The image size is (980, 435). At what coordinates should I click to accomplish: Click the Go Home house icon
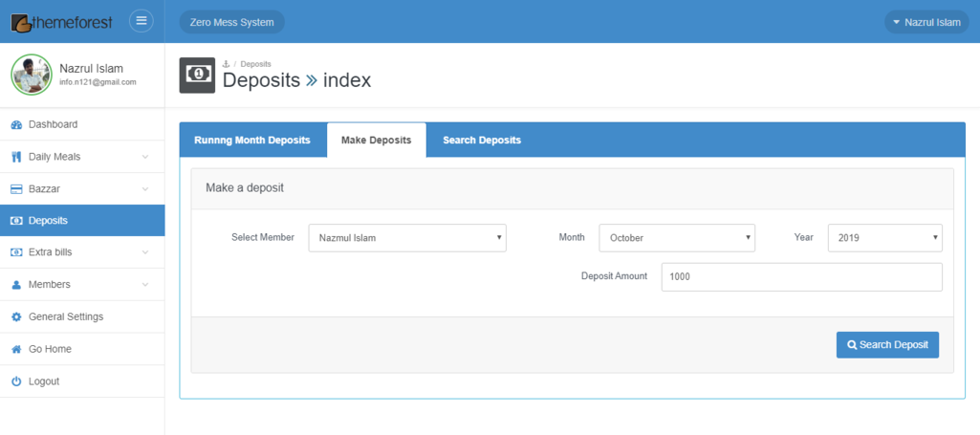[16, 349]
